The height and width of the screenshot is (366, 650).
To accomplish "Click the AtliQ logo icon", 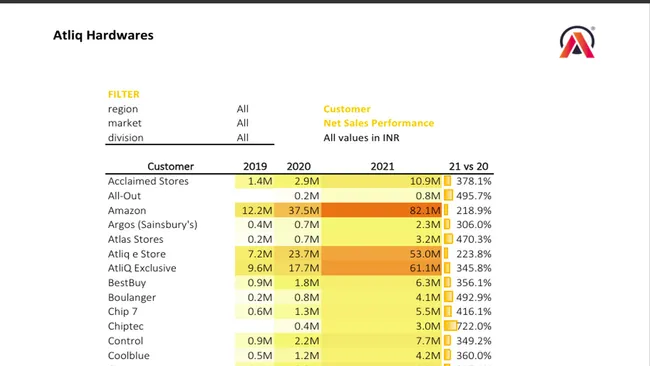I will 577,42.
